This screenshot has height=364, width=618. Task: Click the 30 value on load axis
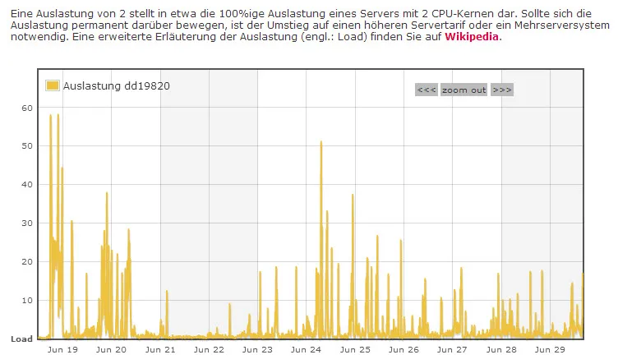point(27,223)
